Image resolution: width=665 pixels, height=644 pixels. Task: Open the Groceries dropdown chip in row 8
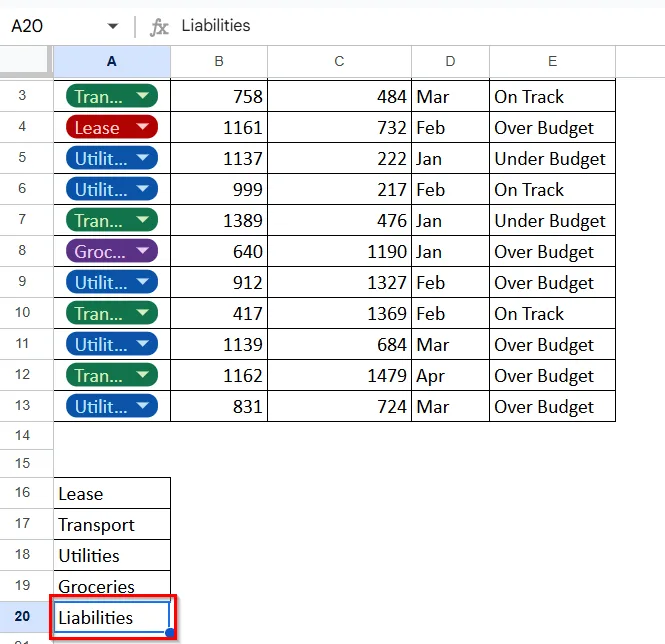[x=112, y=251]
